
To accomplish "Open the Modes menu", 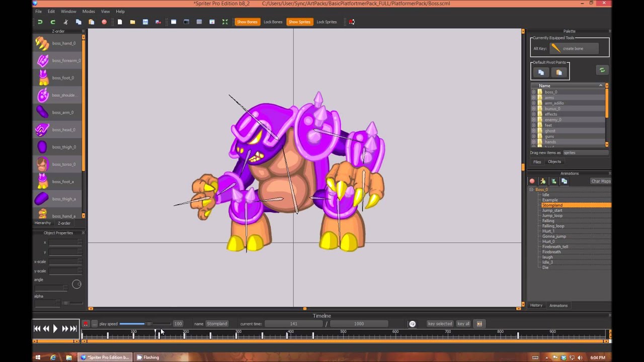I will pyautogui.click(x=89, y=11).
